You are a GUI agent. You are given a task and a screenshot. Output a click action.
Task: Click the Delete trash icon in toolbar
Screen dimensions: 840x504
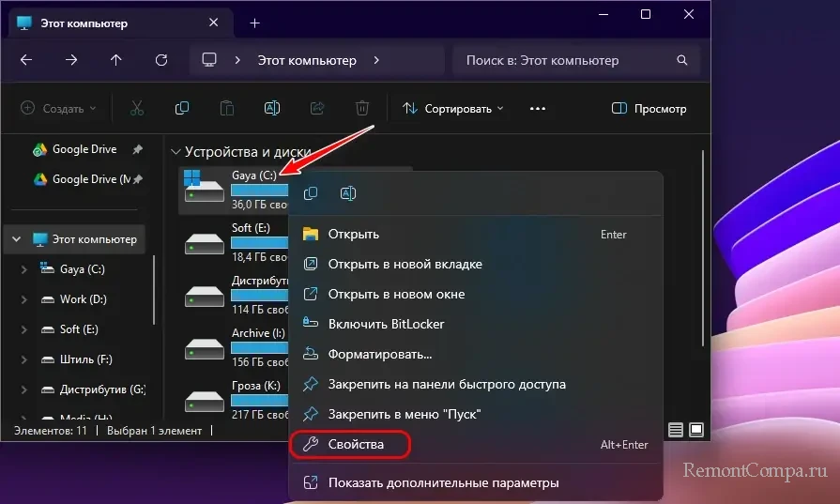click(x=362, y=109)
